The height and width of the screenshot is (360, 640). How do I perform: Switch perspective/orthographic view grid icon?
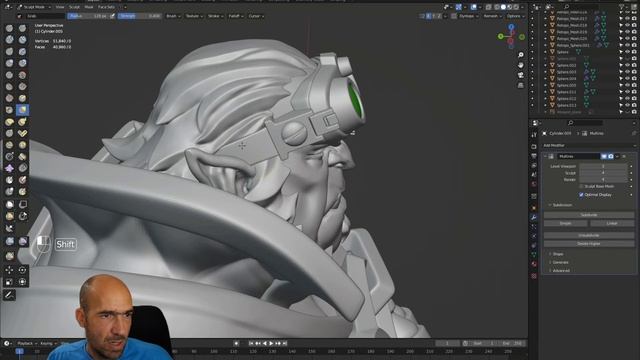click(x=521, y=85)
